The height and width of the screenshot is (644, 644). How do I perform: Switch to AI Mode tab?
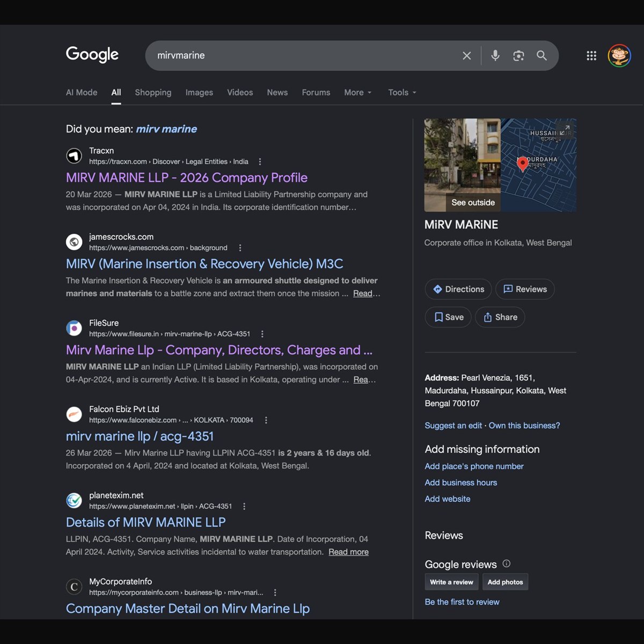(82, 92)
